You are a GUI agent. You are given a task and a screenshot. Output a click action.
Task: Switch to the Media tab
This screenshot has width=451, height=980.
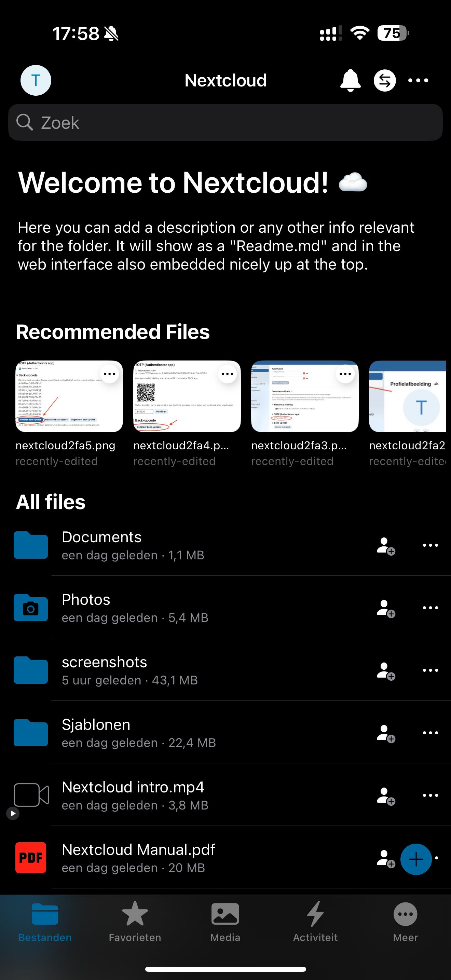click(x=225, y=923)
